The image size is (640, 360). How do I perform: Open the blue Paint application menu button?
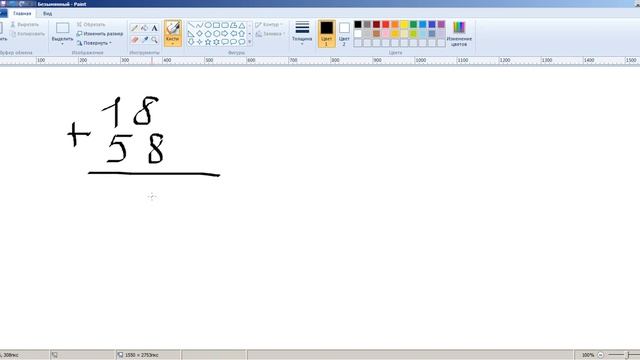pyautogui.click(x=3, y=13)
